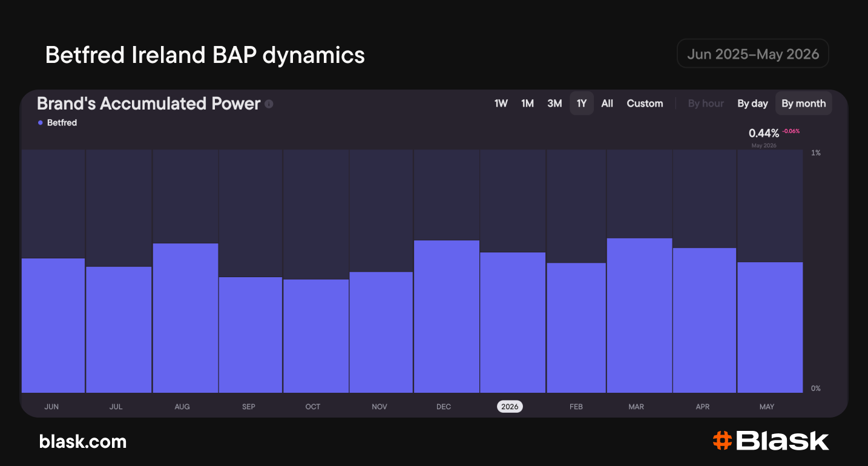Viewport: 868px width, 466px height.
Task: Click the MAR month label on the axis
Action: point(636,407)
